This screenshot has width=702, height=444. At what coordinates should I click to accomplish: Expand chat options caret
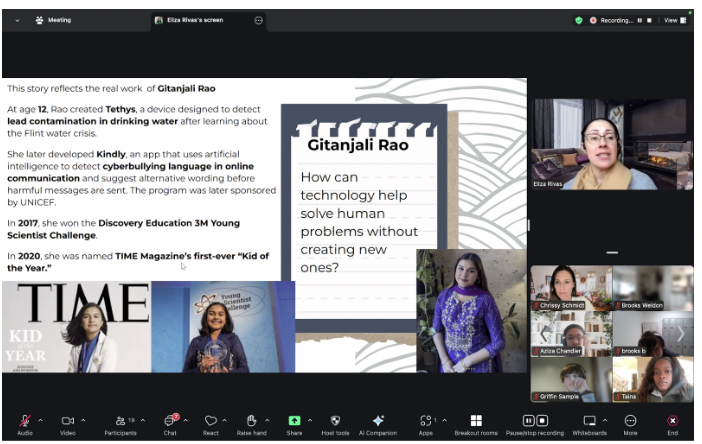(x=185, y=420)
